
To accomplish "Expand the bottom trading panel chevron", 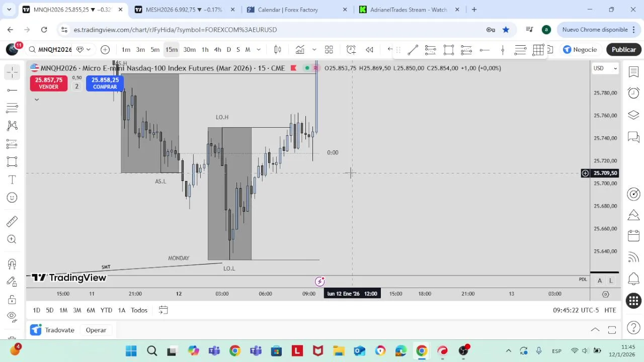I will pyautogui.click(x=595, y=330).
